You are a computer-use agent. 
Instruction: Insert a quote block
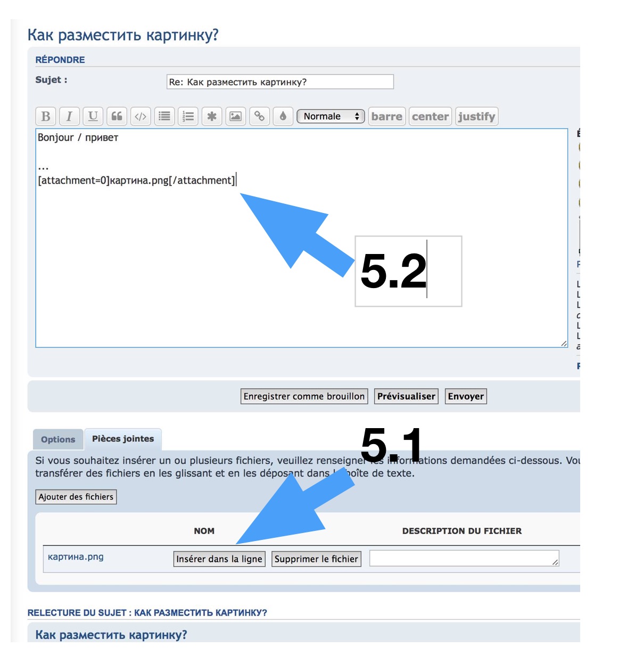coord(117,117)
